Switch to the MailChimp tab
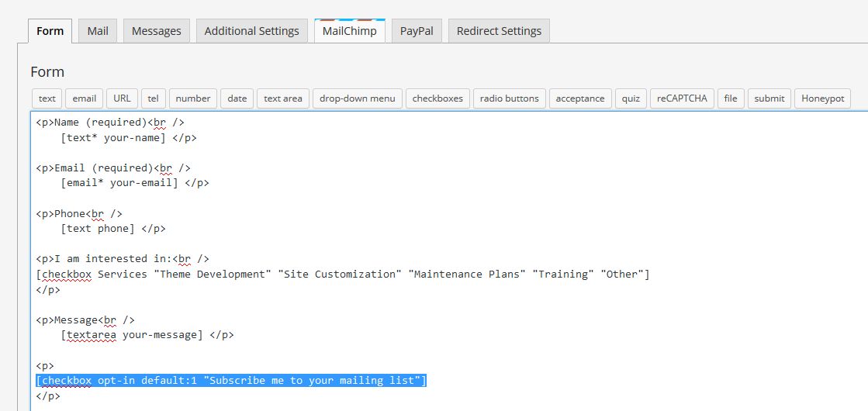This screenshot has width=868, height=411. coord(349,31)
